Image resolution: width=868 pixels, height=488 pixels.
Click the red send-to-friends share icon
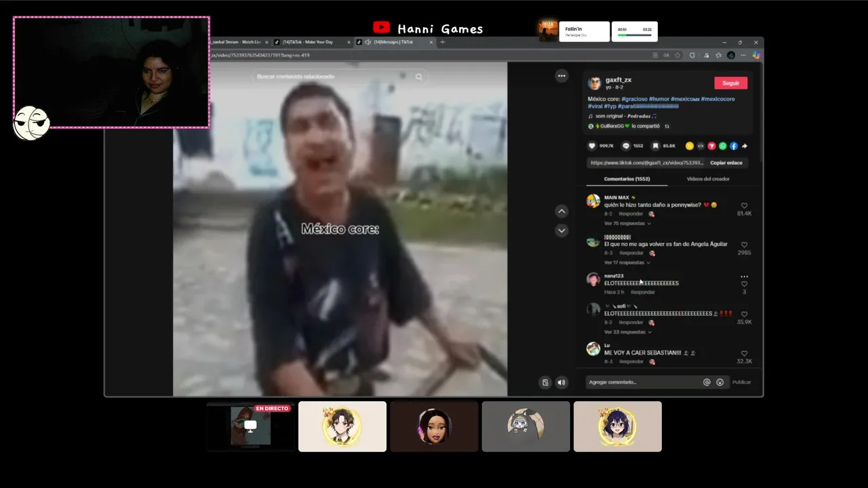[711, 146]
